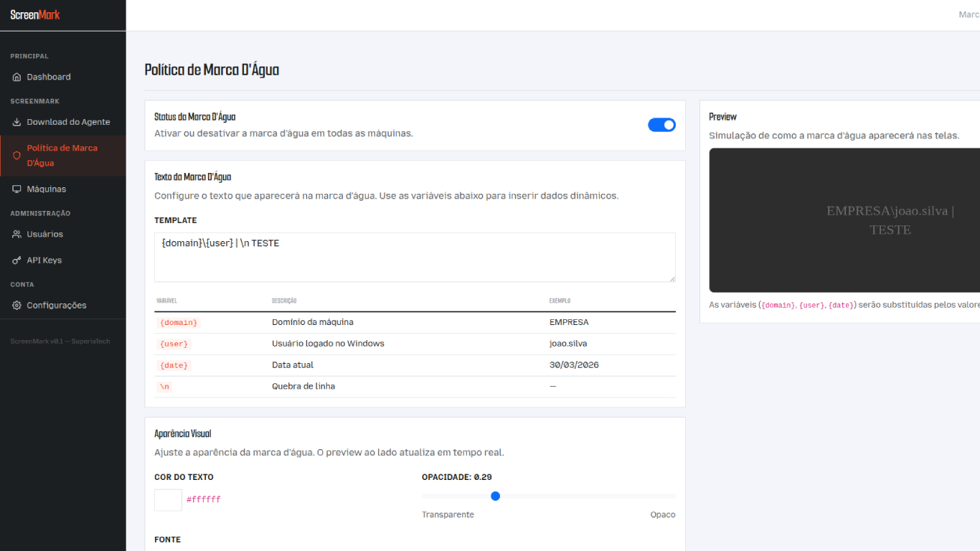The image size is (980, 551).
Task: Click the Status da Marca D'Água heading
Action: 194,117
